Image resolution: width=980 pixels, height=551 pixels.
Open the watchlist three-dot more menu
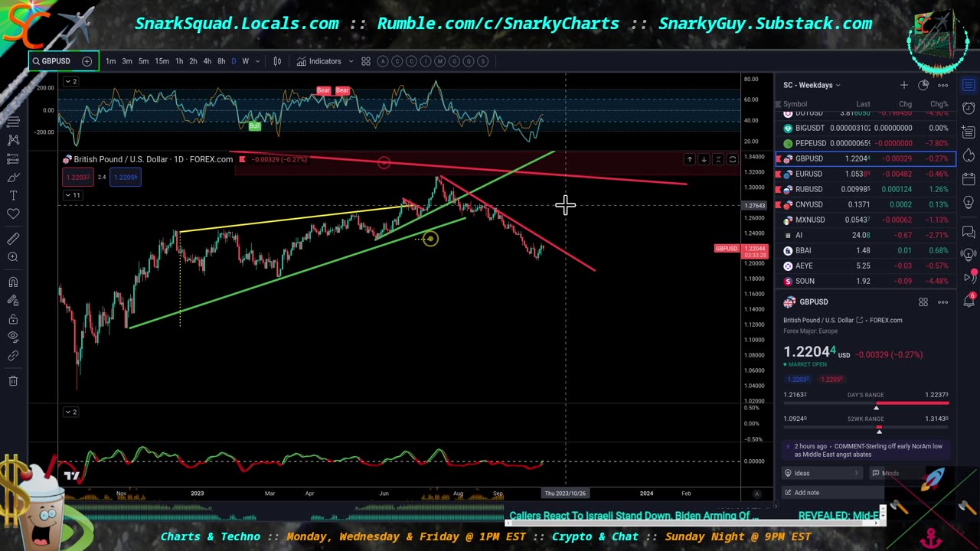[943, 85]
